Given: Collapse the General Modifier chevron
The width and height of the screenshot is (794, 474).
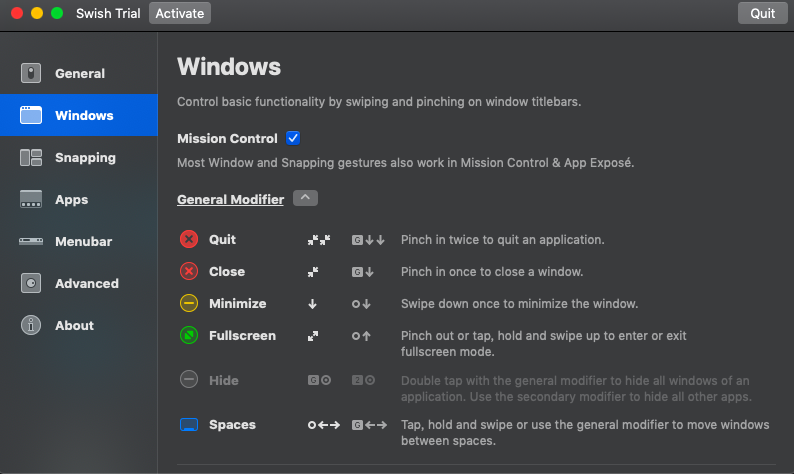Looking at the screenshot, I should 306,198.
